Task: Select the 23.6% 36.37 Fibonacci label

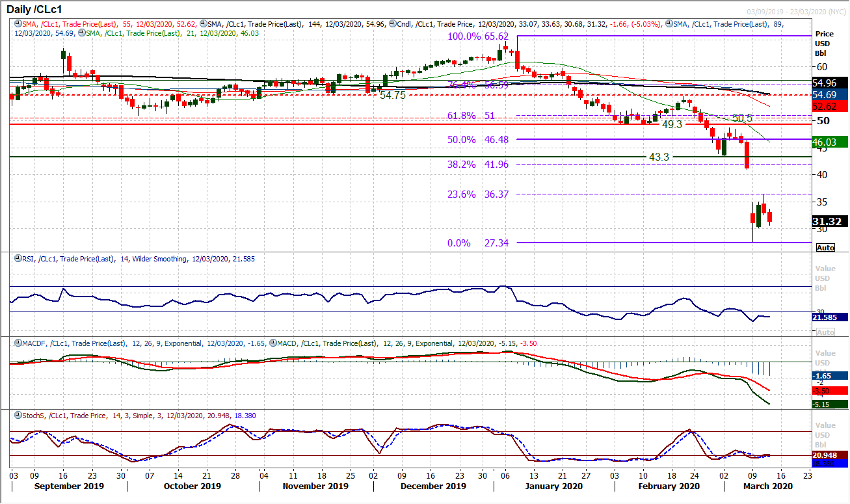Action: point(477,194)
